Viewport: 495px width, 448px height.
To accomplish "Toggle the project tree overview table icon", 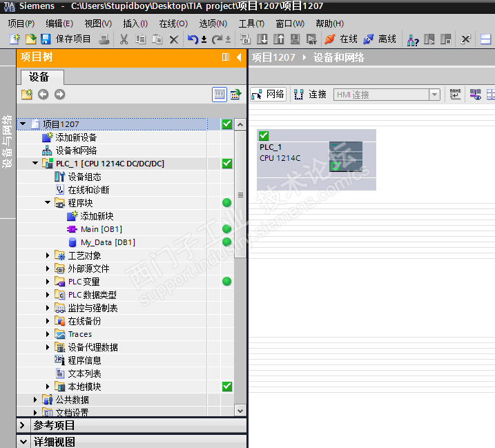I will [220, 94].
